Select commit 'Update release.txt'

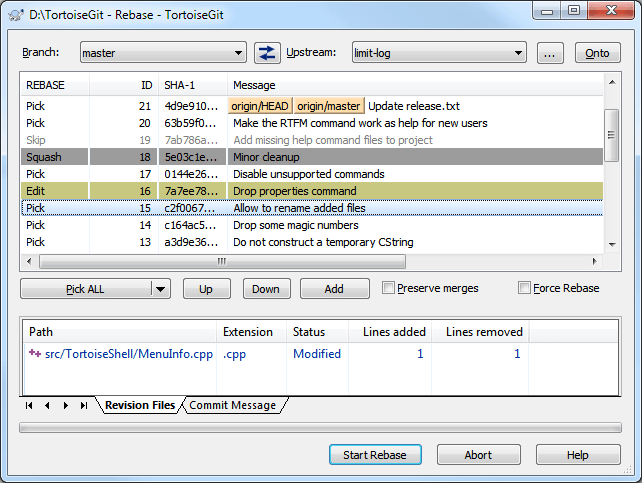coord(312,106)
